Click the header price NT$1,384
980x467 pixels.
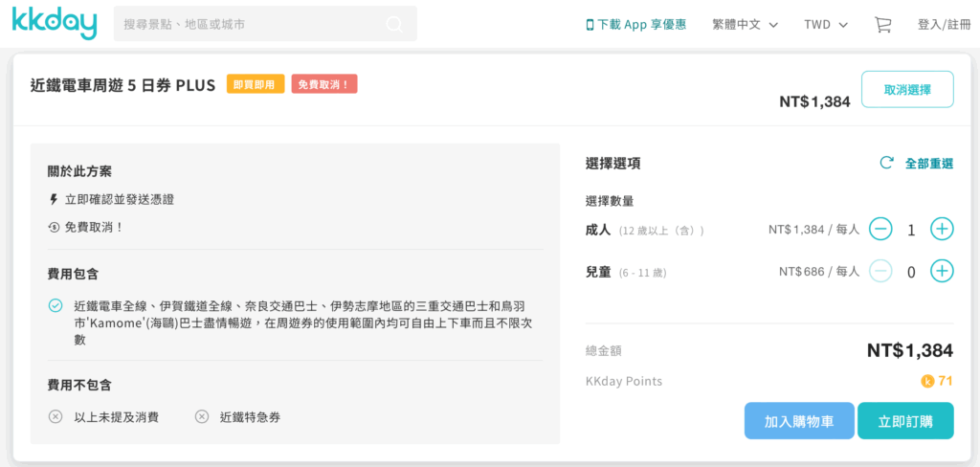[x=815, y=101]
